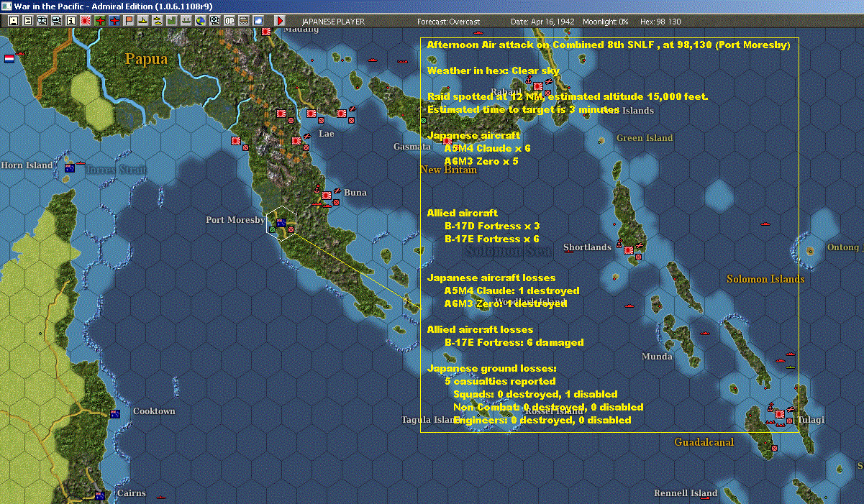Click the information 'i' toolbar icon
This screenshot has width=864, height=504.
tap(71, 21)
